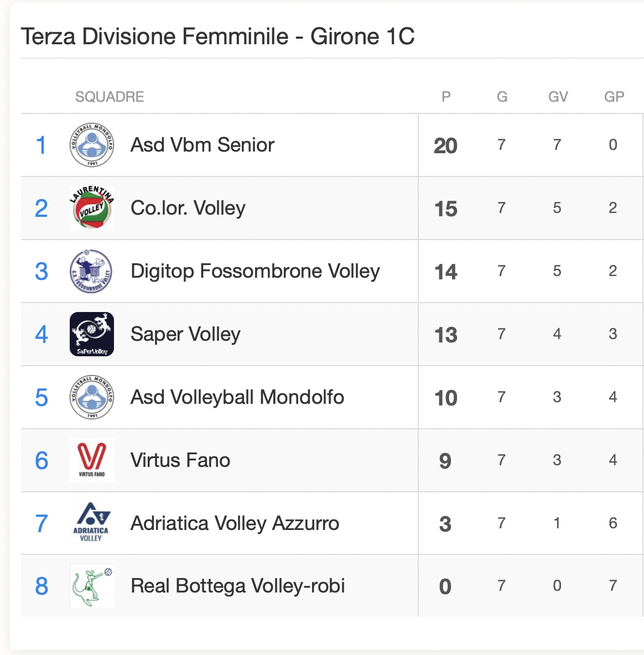Open the Laurentina Volley logo for Co.lor. Volley
This screenshot has width=644, height=655.
point(91,208)
